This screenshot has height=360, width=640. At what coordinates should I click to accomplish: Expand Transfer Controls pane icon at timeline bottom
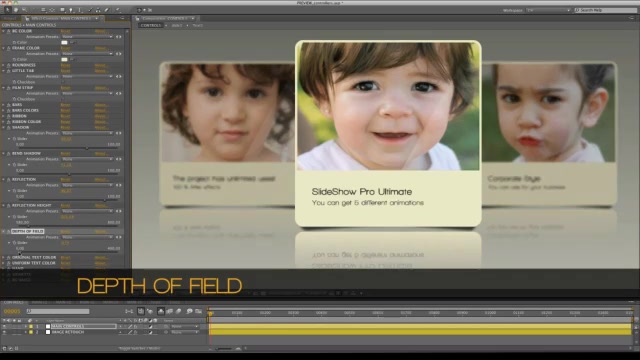[11, 349]
